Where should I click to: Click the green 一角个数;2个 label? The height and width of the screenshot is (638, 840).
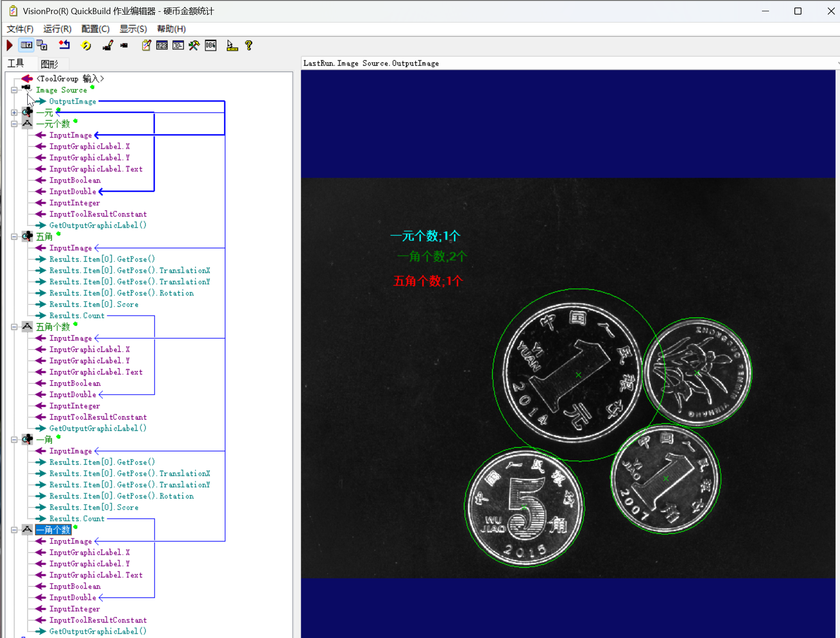click(432, 257)
